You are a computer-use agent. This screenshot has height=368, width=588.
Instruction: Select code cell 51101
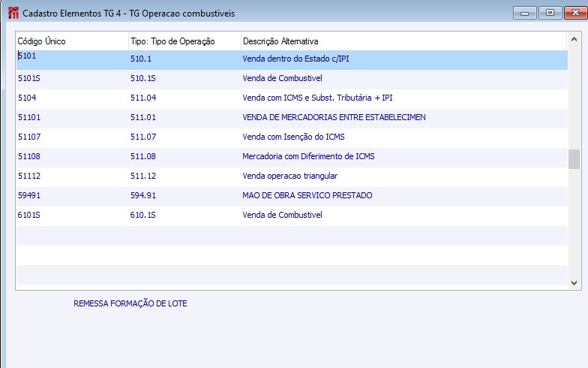coord(29,117)
